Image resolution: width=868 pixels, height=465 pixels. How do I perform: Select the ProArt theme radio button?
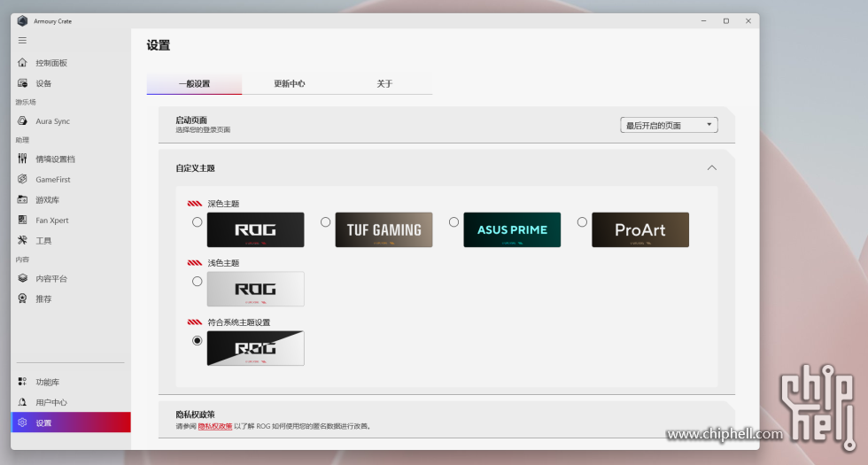coord(582,222)
